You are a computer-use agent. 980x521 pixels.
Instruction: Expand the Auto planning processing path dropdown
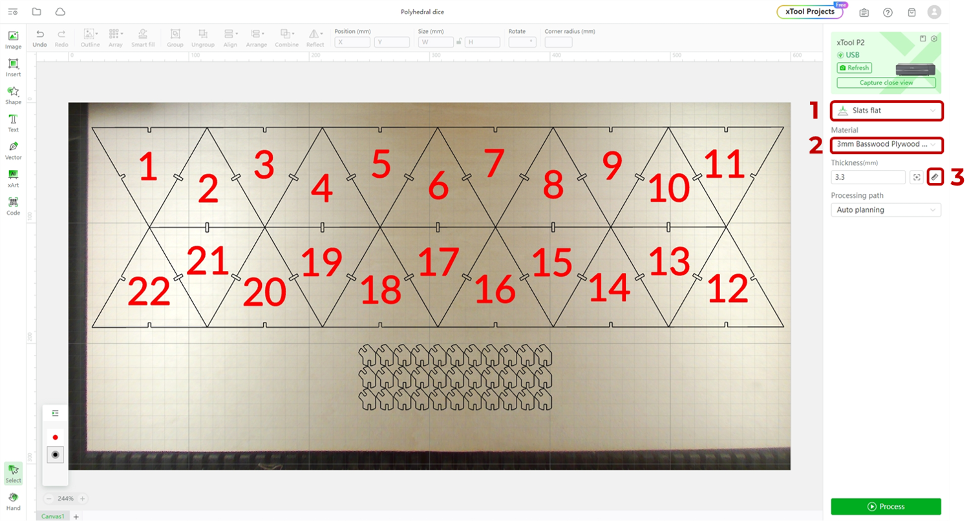[x=886, y=210]
